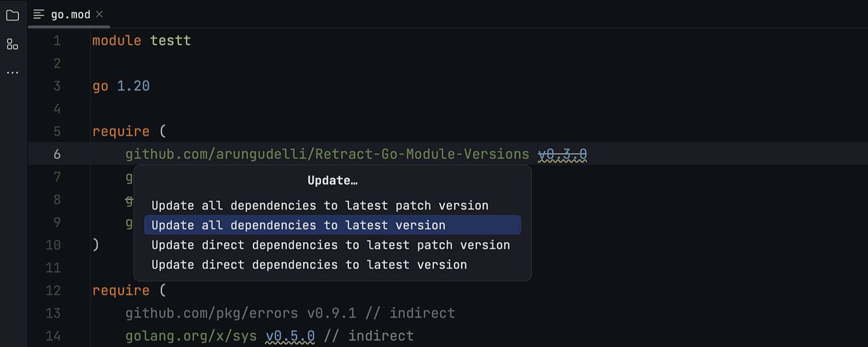Image resolution: width=868 pixels, height=347 pixels.
Task: Click the go 1.20 version text
Action: (x=133, y=86)
